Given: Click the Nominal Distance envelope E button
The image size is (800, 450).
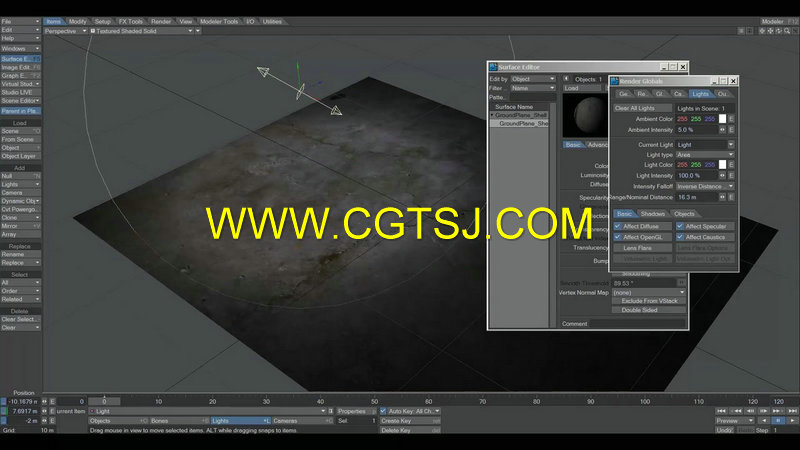Looking at the screenshot, I should coord(731,197).
